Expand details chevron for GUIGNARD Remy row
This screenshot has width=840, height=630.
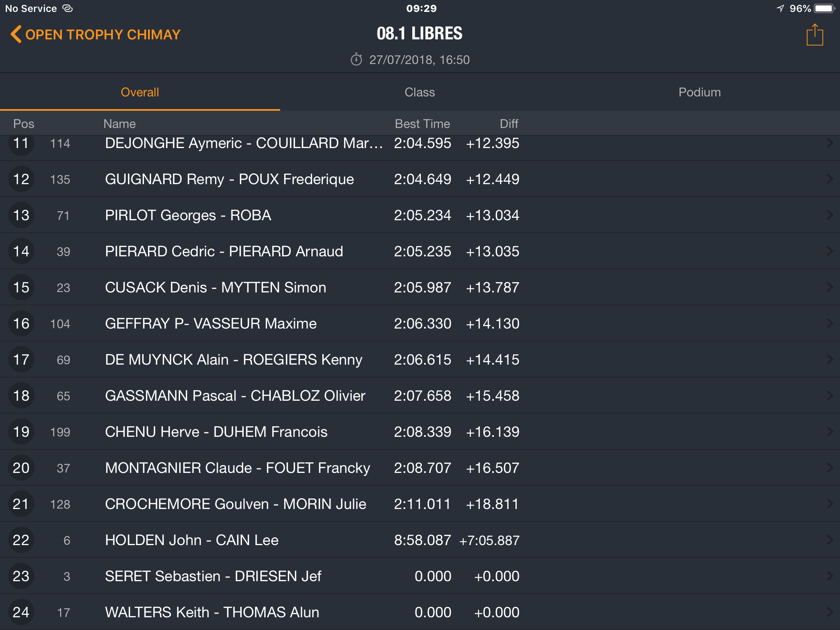click(829, 179)
